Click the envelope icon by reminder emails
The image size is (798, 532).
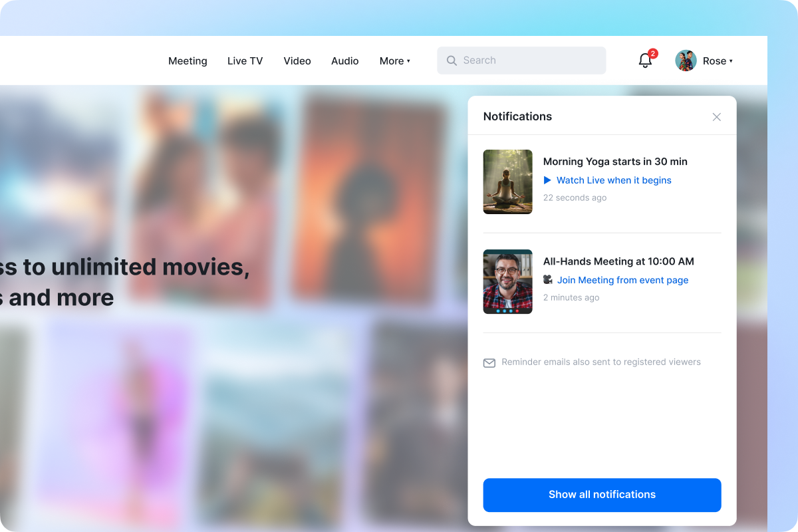click(489, 362)
